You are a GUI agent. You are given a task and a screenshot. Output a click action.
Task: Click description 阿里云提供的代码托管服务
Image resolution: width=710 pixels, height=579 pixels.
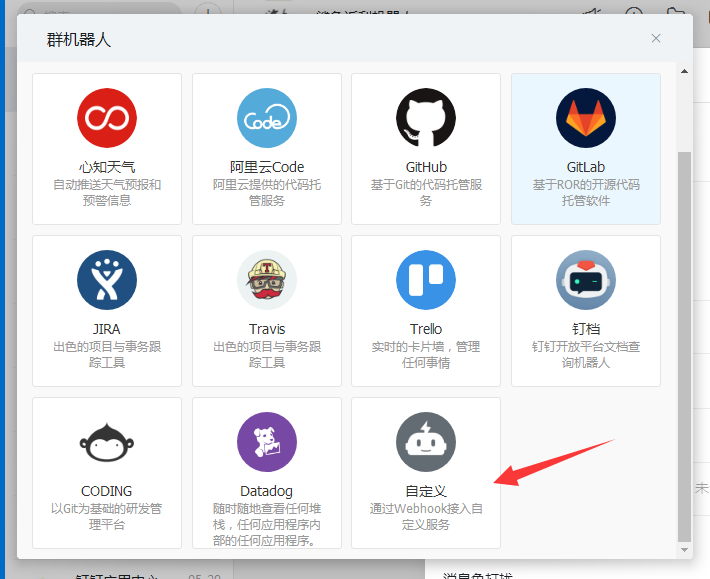point(267,192)
